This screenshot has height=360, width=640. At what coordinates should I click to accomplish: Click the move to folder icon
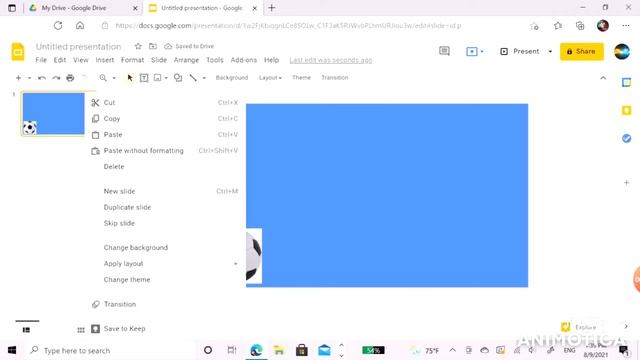pos(153,46)
